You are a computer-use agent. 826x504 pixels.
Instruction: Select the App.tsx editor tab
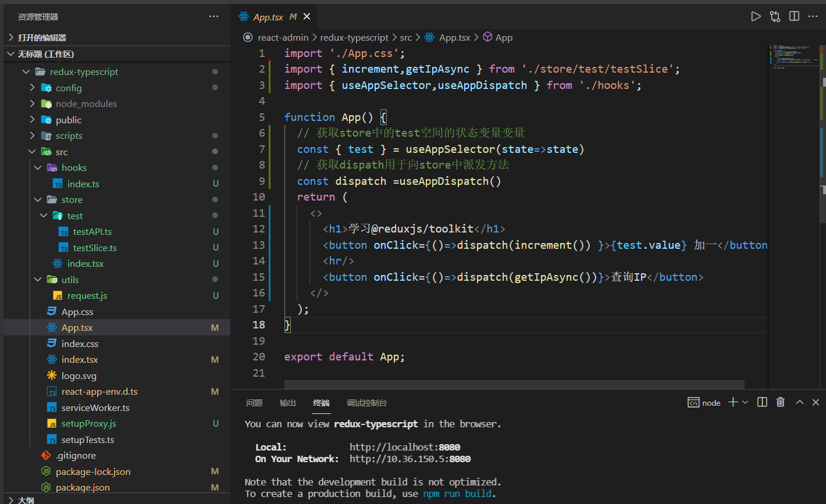[x=275, y=17]
